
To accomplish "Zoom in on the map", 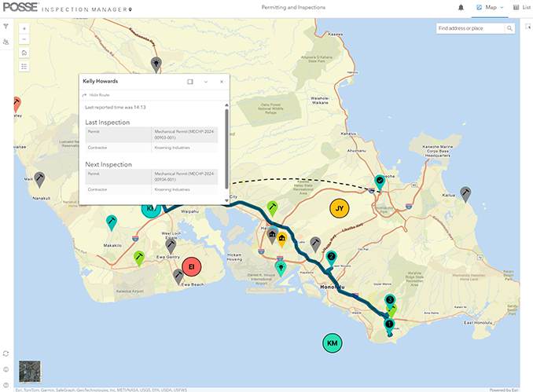I will 24,29.
